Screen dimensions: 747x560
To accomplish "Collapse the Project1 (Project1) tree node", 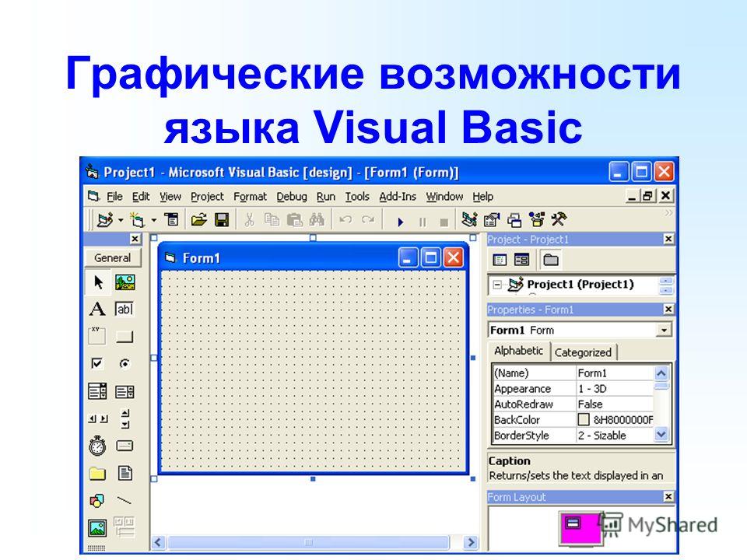I will [497, 285].
